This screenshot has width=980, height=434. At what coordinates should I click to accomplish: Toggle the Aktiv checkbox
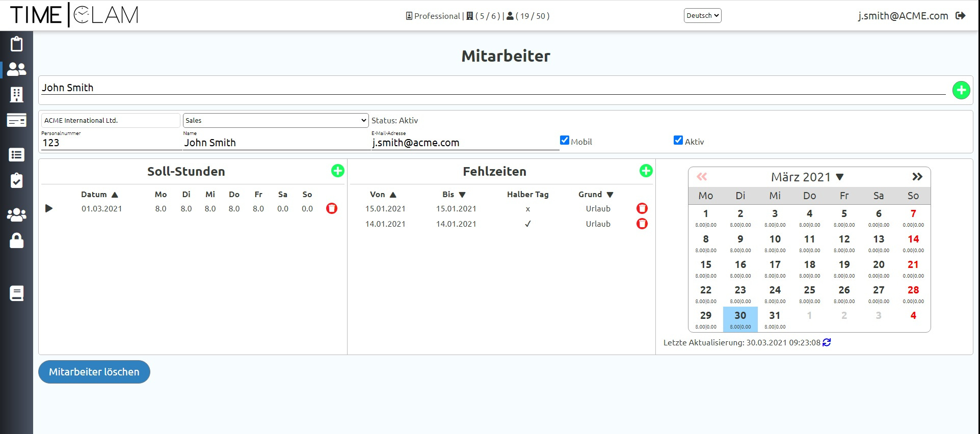[678, 140]
